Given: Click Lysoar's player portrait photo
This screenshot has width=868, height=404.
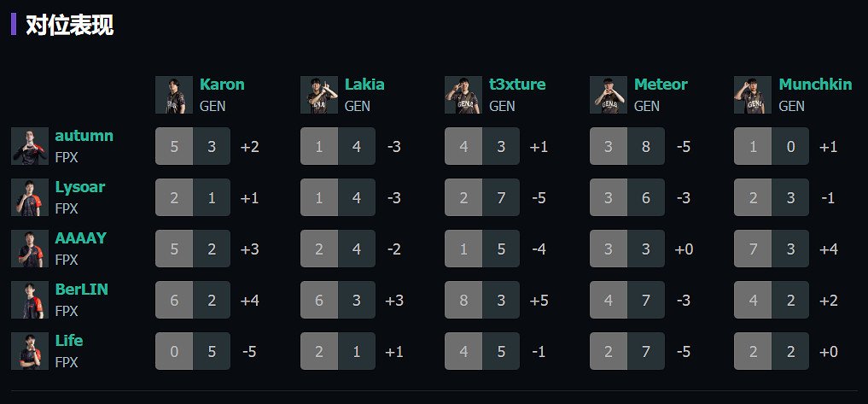Looking at the screenshot, I should (x=30, y=197).
